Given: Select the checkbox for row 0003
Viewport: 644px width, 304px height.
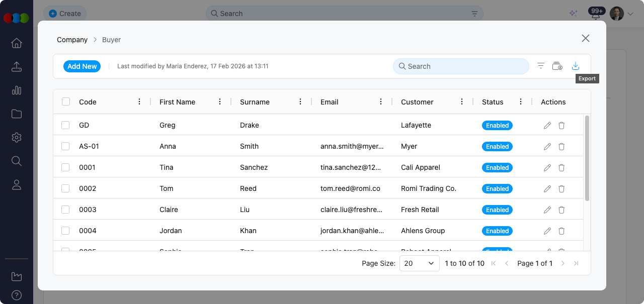Looking at the screenshot, I should tap(65, 210).
